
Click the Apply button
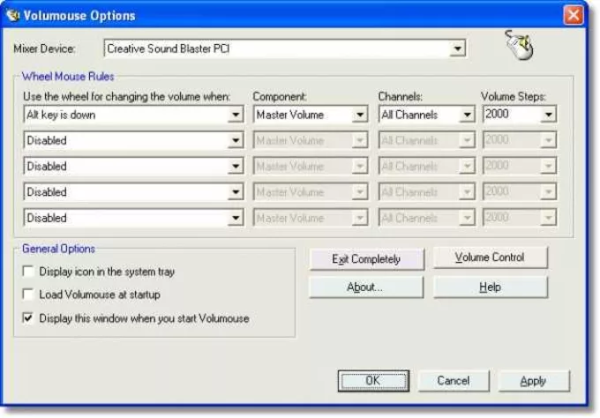coord(533,381)
